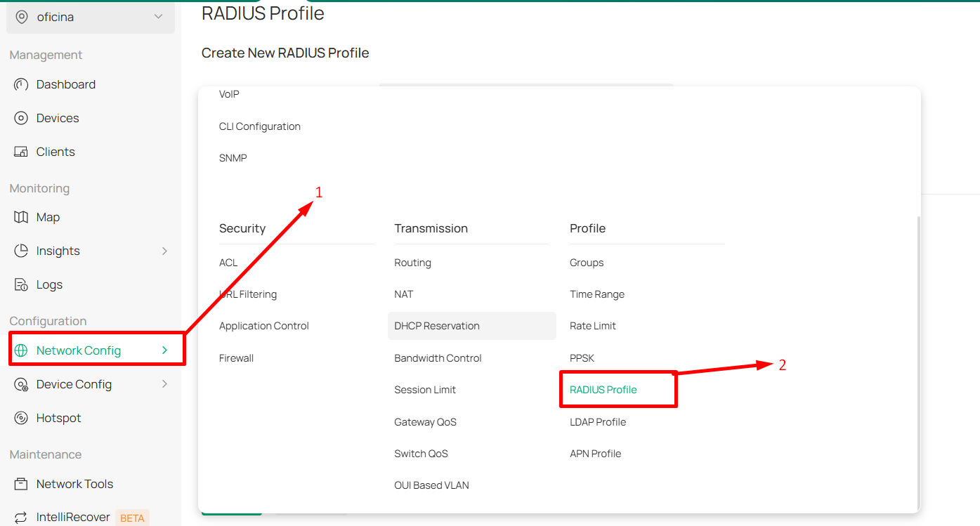
Task: Open ACL under Security
Action: [x=228, y=263]
